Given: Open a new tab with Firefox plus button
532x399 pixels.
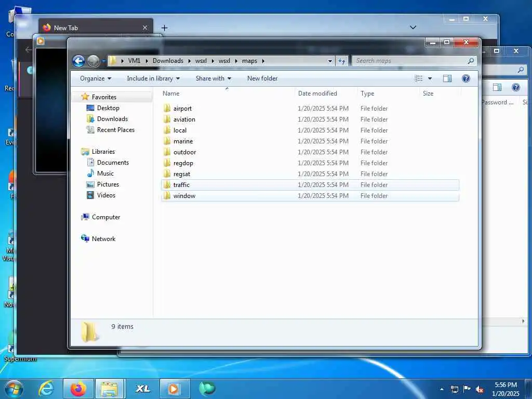Looking at the screenshot, I should [x=165, y=28].
